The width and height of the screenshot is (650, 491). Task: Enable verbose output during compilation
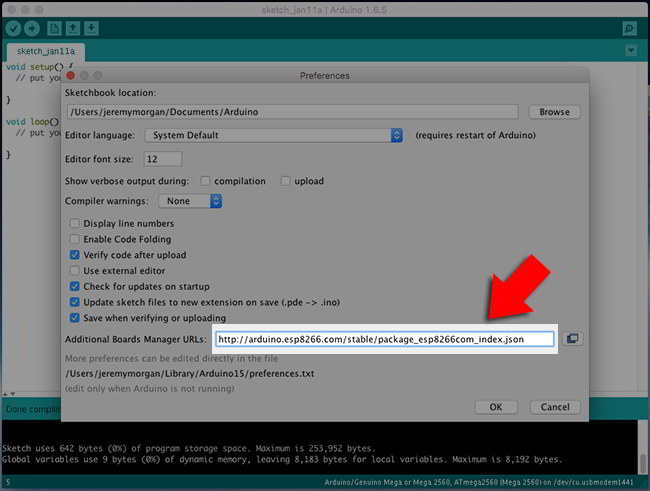[205, 181]
